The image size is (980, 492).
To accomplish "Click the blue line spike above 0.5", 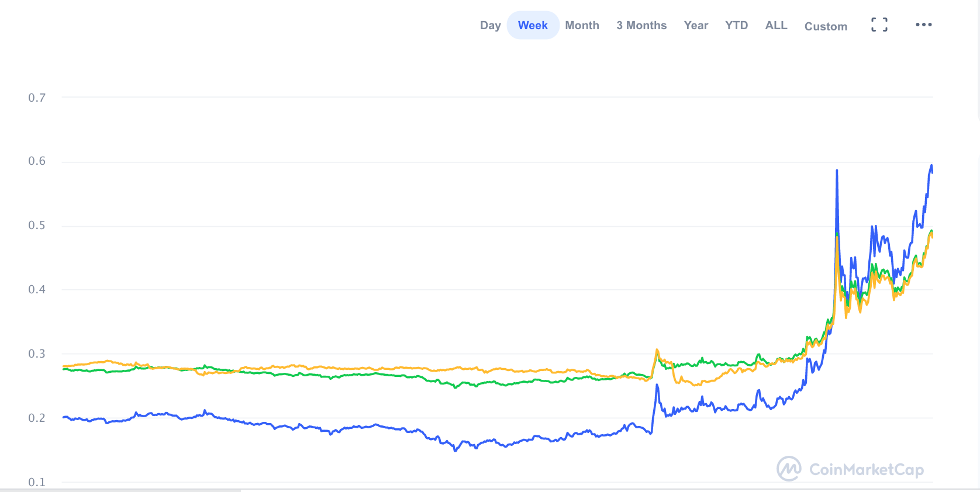I will tap(837, 171).
